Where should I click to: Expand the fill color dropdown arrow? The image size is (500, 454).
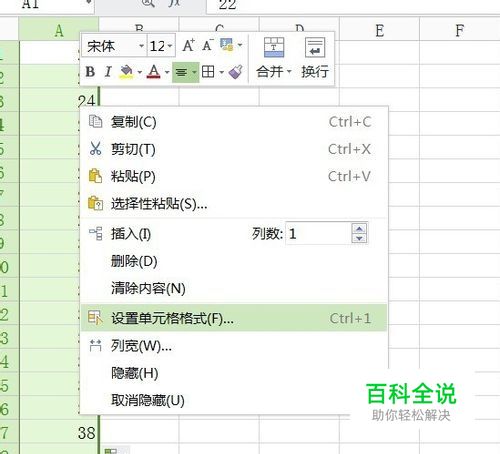(x=139, y=72)
